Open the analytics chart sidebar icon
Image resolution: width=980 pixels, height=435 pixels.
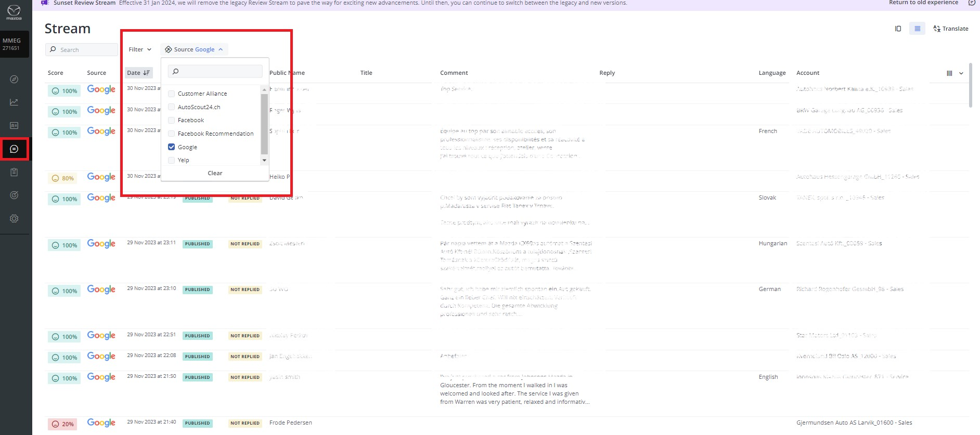coord(14,102)
